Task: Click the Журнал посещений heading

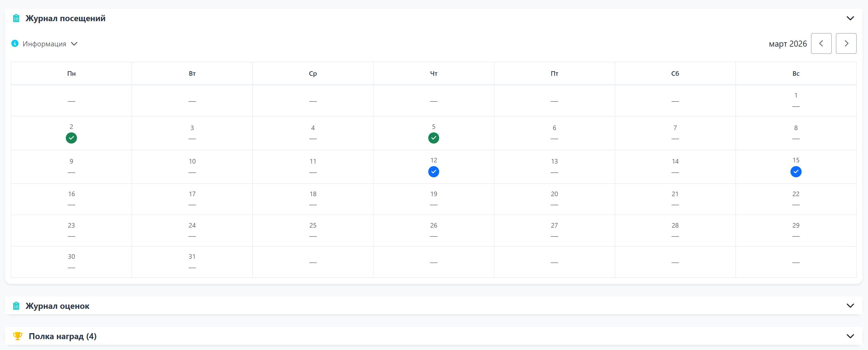Action: click(65, 18)
